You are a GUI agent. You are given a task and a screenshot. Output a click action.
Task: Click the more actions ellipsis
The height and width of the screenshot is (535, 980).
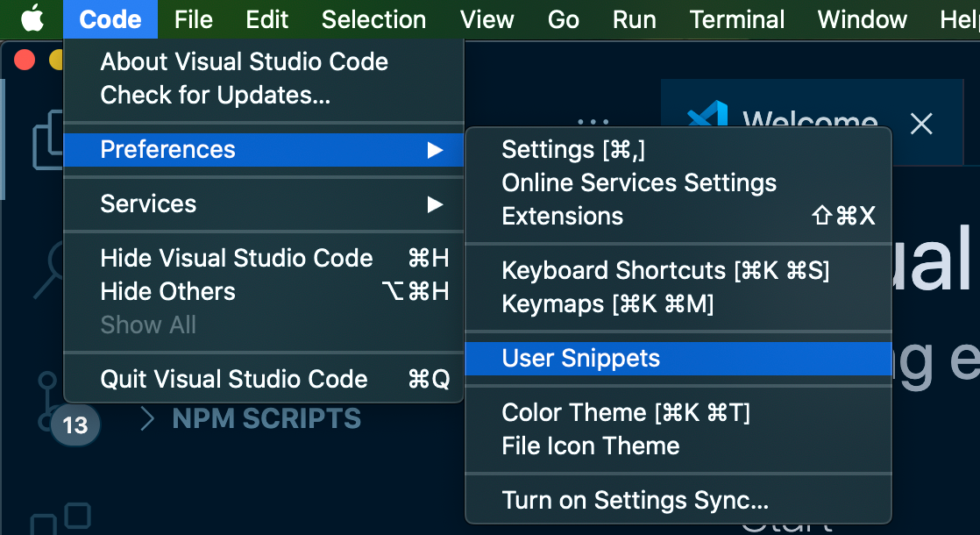click(x=593, y=121)
